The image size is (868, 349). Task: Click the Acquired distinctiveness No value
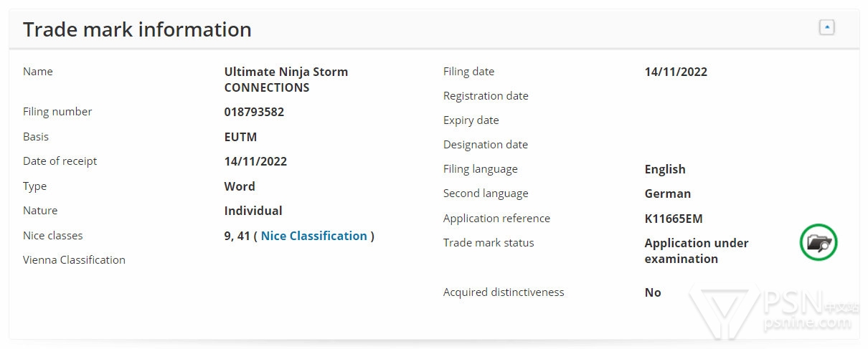pyautogui.click(x=653, y=292)
